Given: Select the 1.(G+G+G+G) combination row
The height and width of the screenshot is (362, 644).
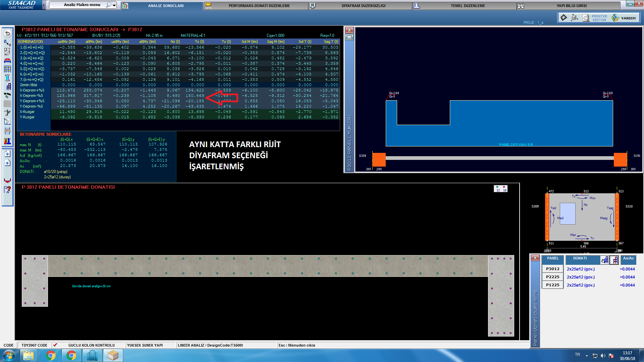Looking at the screenshot, I should pyautogui.click(x=178, y=47).
